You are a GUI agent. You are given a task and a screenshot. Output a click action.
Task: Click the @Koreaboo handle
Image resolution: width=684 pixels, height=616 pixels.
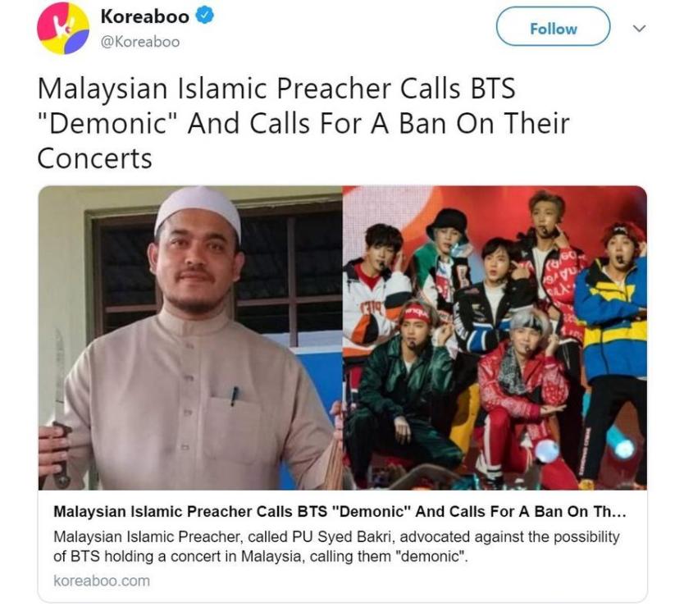pyautogui.click(x=140, y=42)
